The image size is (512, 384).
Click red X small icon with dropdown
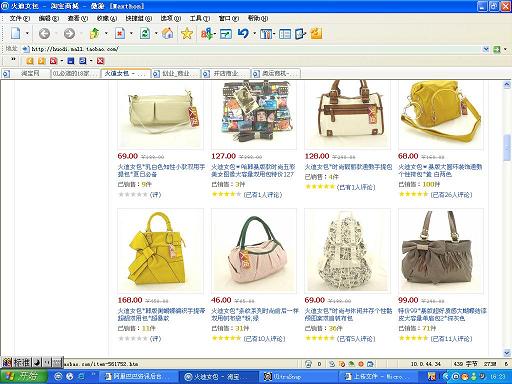tap(53, 61)
